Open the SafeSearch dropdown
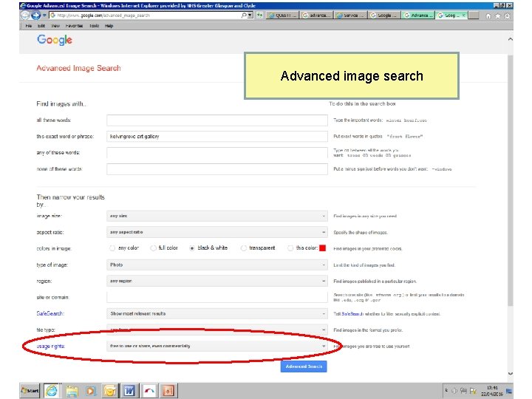This screenshot has height=399, width=532. (x=217, y=313)
